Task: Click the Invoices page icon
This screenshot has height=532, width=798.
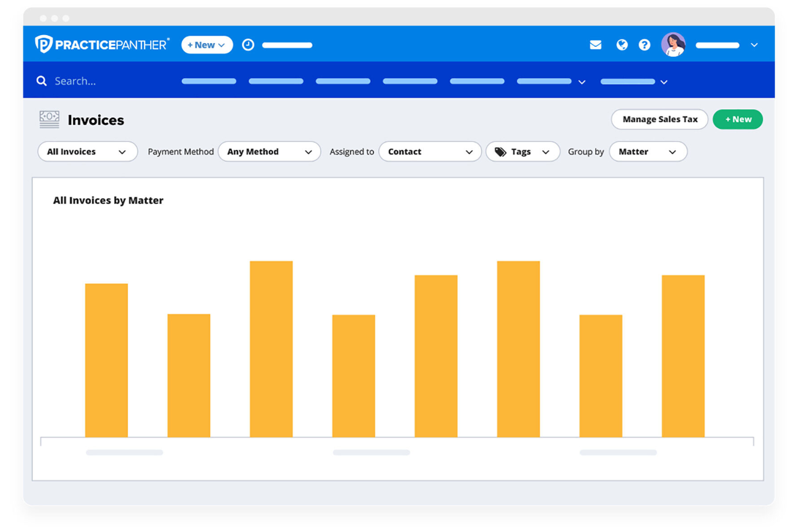Action: [x=49, y=119]
